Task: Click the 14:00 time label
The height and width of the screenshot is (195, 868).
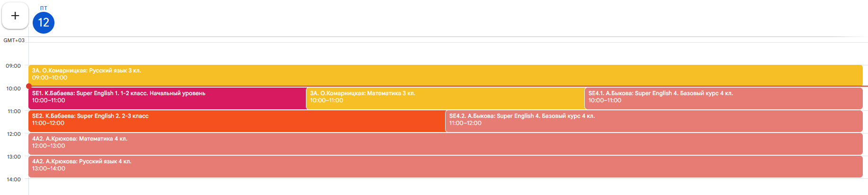Action: click(x=13, y=179)
